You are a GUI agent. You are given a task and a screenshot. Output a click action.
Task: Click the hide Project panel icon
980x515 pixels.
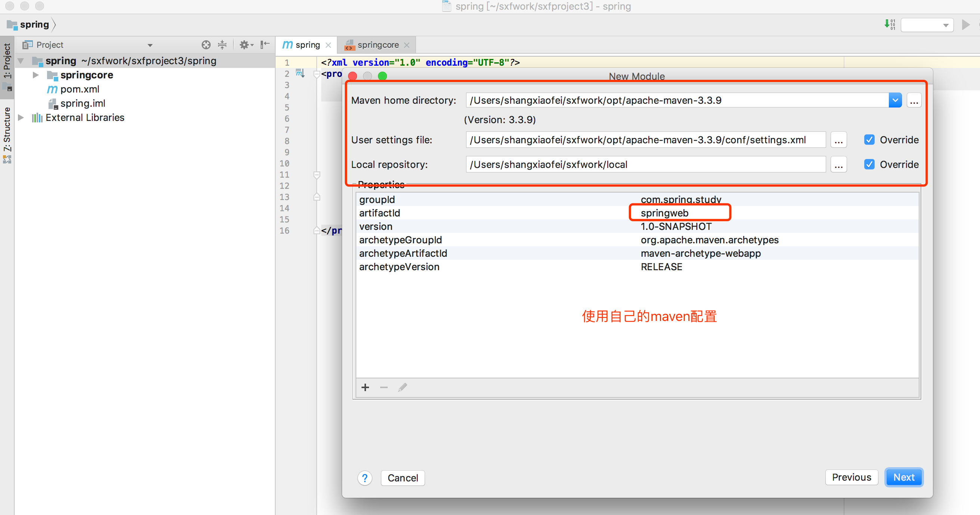pyautogui.click(x=265, y=45)
